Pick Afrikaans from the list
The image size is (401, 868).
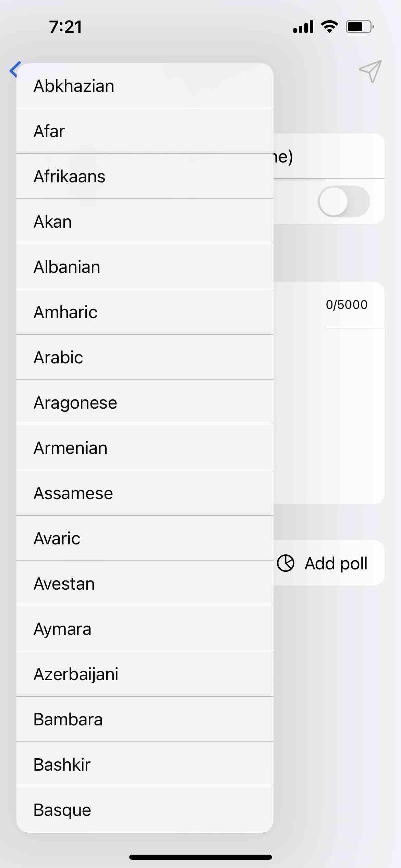point(145,176)
